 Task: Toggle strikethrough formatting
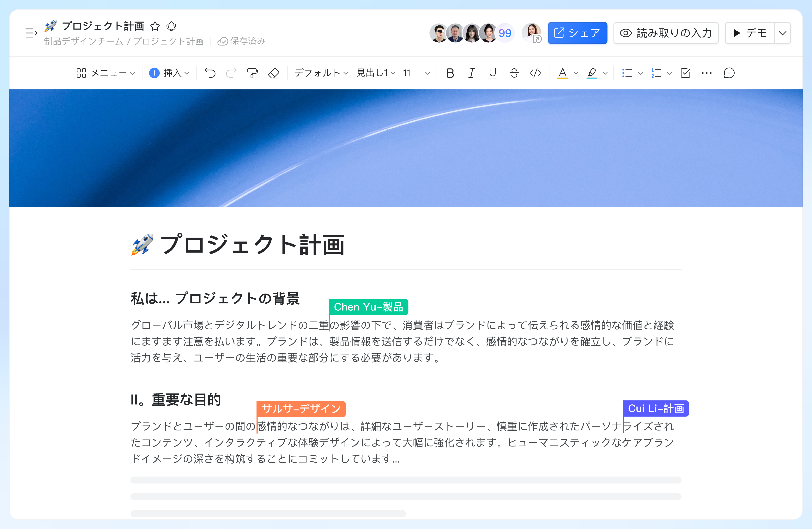[514, 73]
